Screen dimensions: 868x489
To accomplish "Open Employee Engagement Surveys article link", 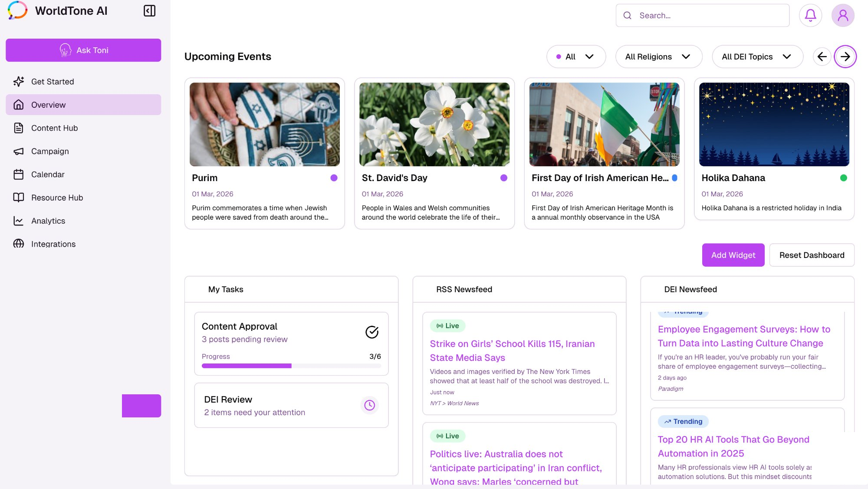I will (x=744, y=336).
